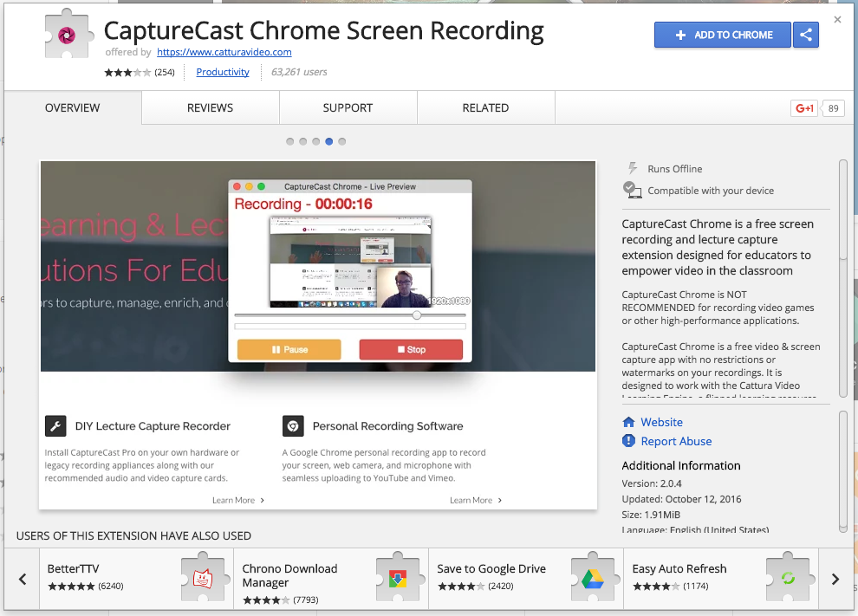Click the Recording - 00:00:16 timer text
The image size is (858, 616).
pyautogui.click(x=303, y=204)
